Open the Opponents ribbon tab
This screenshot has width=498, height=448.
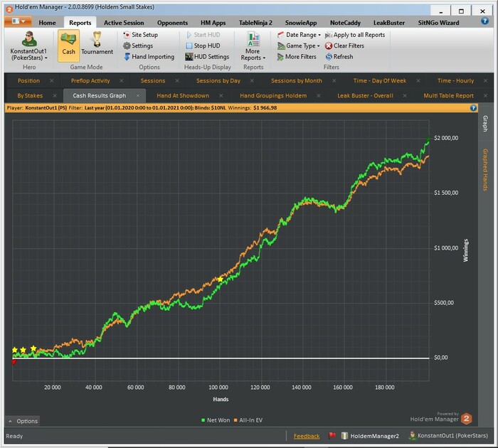tap(172, 23)
